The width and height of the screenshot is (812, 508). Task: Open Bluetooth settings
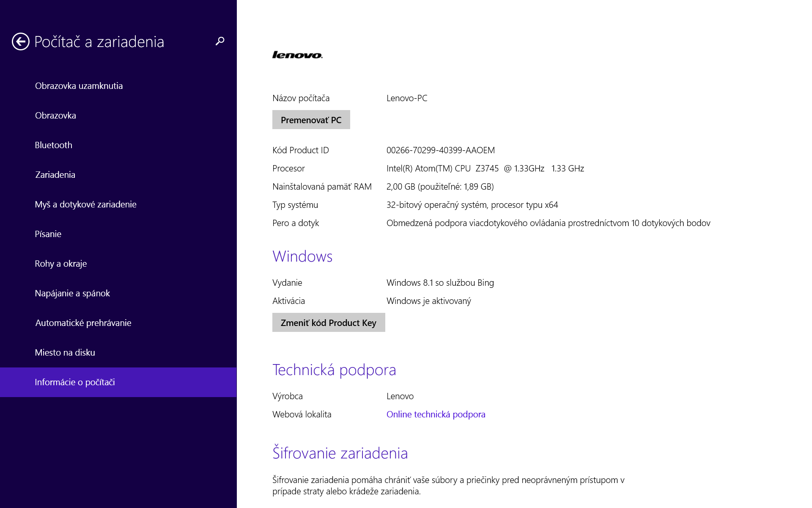point(118,145)
